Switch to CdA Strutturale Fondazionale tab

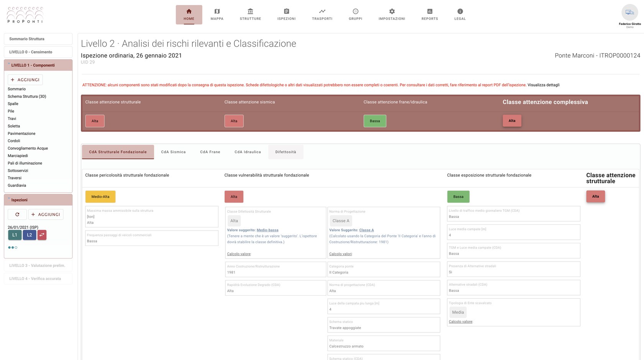[x=118, y=152]
